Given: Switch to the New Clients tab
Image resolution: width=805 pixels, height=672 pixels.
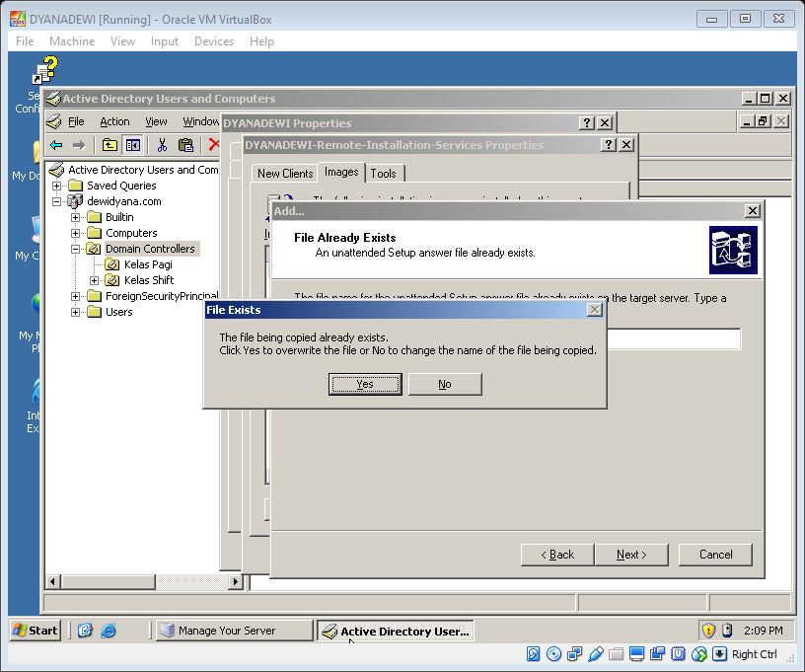Looking at the screenshot, I should [285, 174].
